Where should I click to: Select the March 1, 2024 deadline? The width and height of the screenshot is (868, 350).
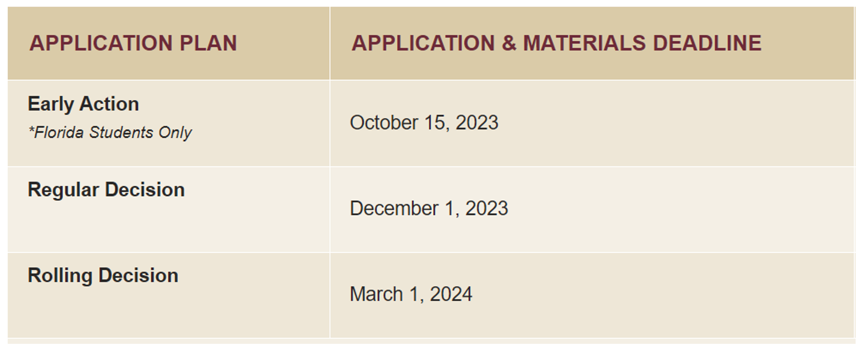[x=411, y=294]
